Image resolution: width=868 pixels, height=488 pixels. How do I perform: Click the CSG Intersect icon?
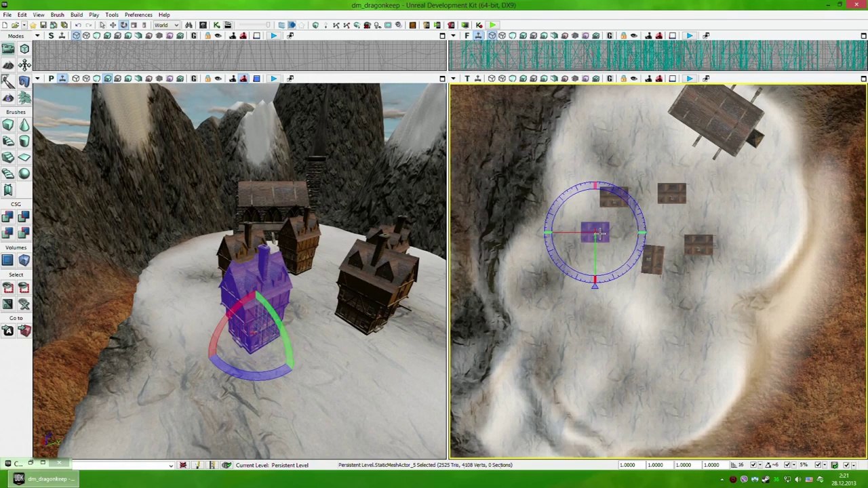tap(8, 233)
